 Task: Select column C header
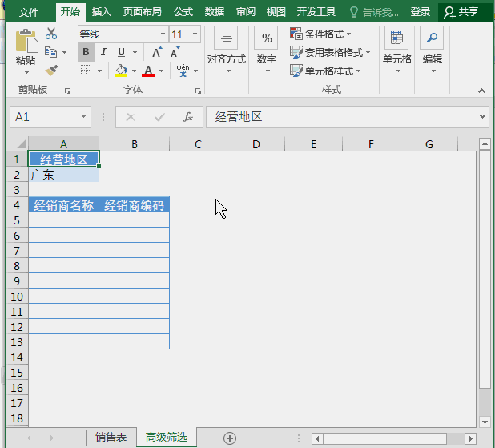198,144
